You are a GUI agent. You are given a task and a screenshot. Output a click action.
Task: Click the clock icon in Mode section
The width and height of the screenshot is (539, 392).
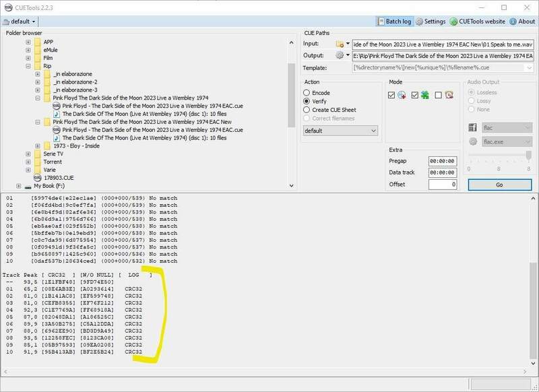[x=449, y=96]
